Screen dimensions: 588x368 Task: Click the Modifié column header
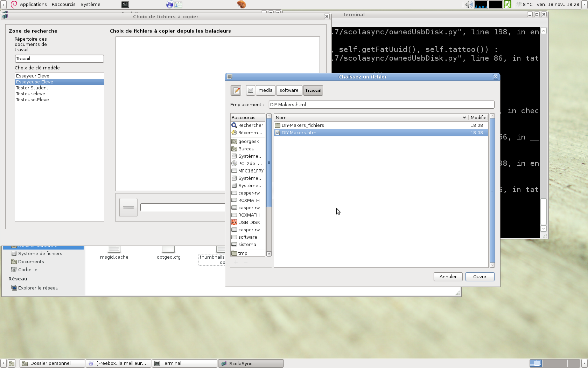pyautogui.click(x=478, y=117)
